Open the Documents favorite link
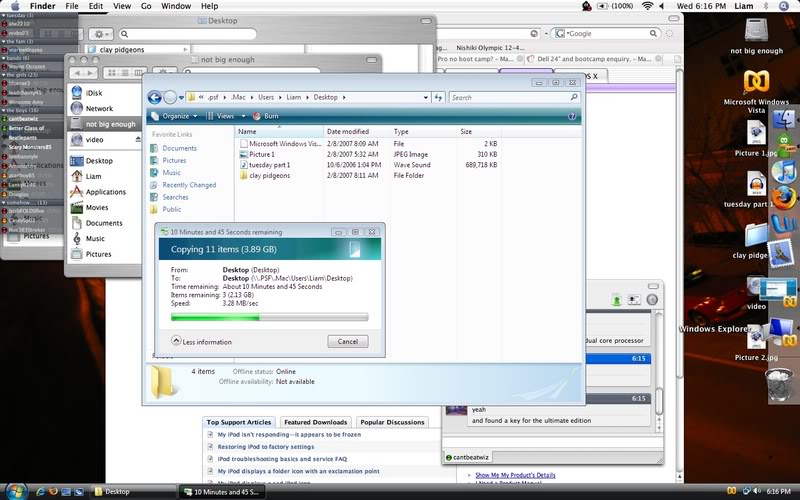The width and height of the screenshot is (800, 500). (x=179, y=148)
